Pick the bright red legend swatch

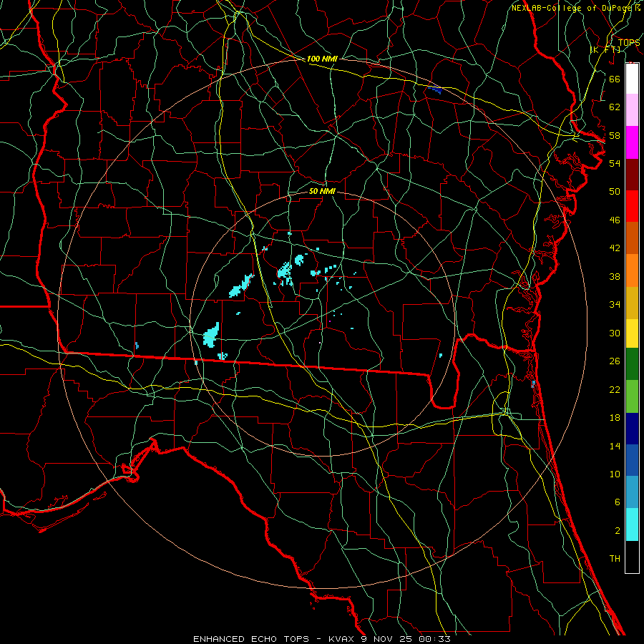632,206
